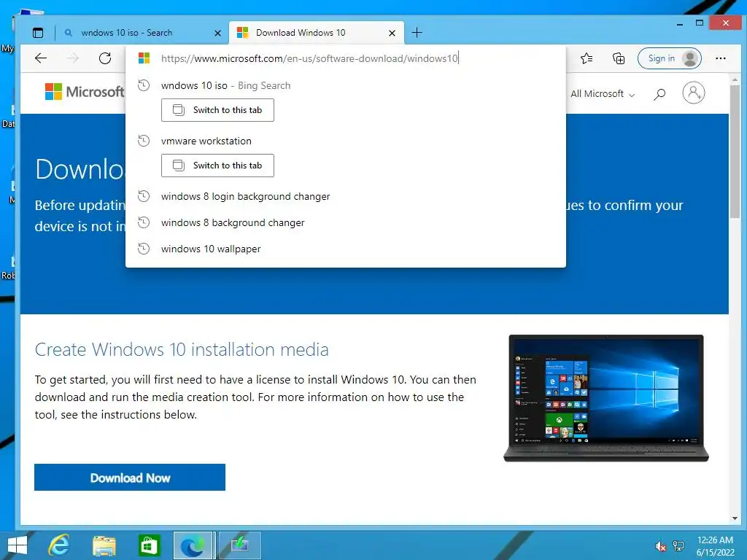Click Switch to this tab under wndows 10 iso
The height and width of the screenshot is (560, 747).
click(x=217, y=110)
